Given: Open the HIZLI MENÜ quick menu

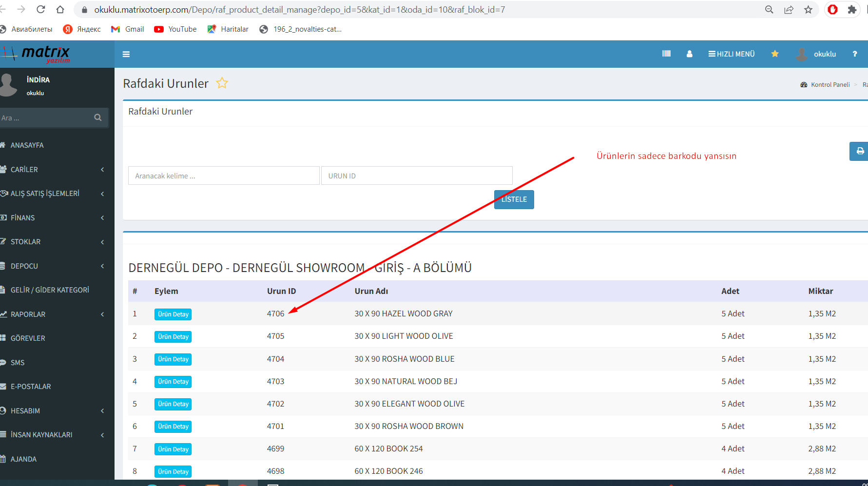Looking at the screenshot, I should tap(732, 54).
